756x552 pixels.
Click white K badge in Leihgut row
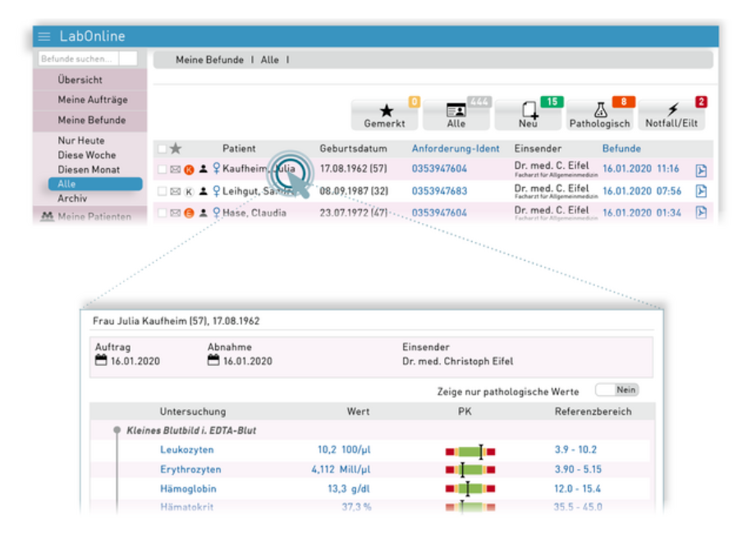click(x=189, y=192)
